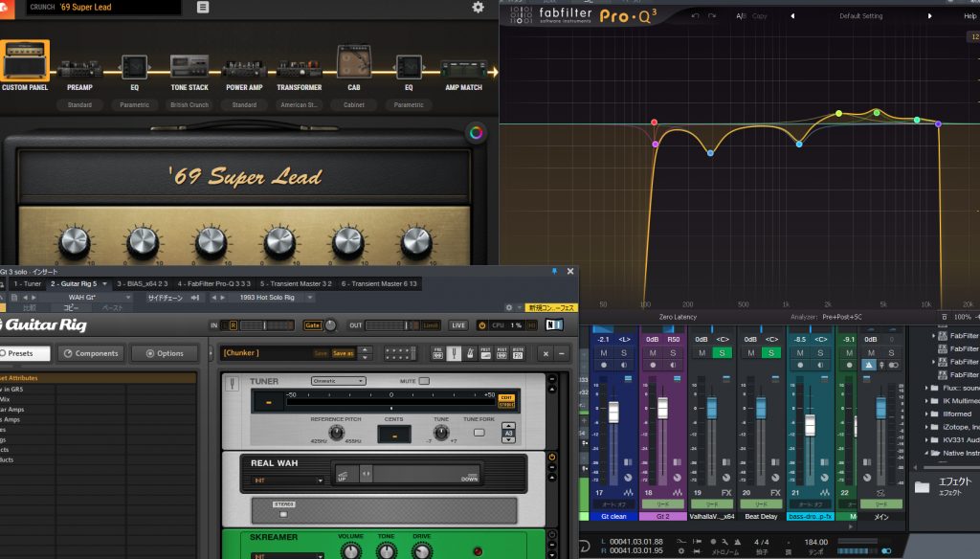Click the Save as button for Chunker preset
Image resolution: width=980 pixels, height=559 pixels.
343,353
